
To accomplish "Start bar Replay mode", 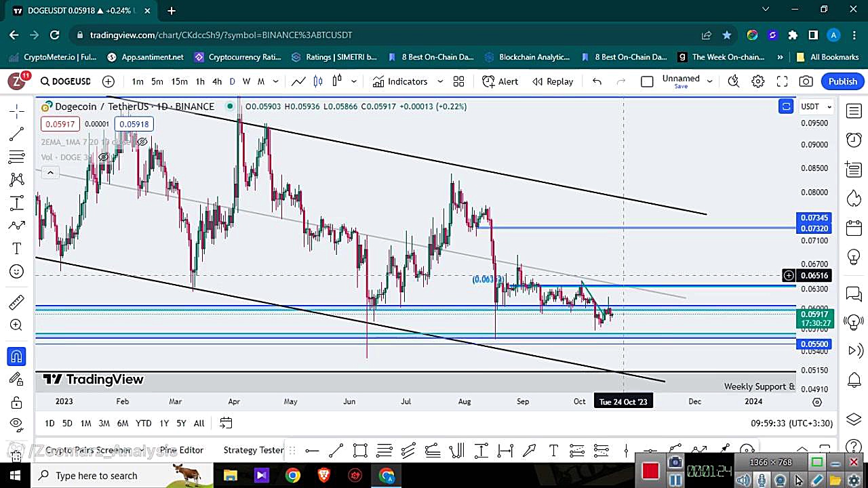I will (x=553, y=81).
